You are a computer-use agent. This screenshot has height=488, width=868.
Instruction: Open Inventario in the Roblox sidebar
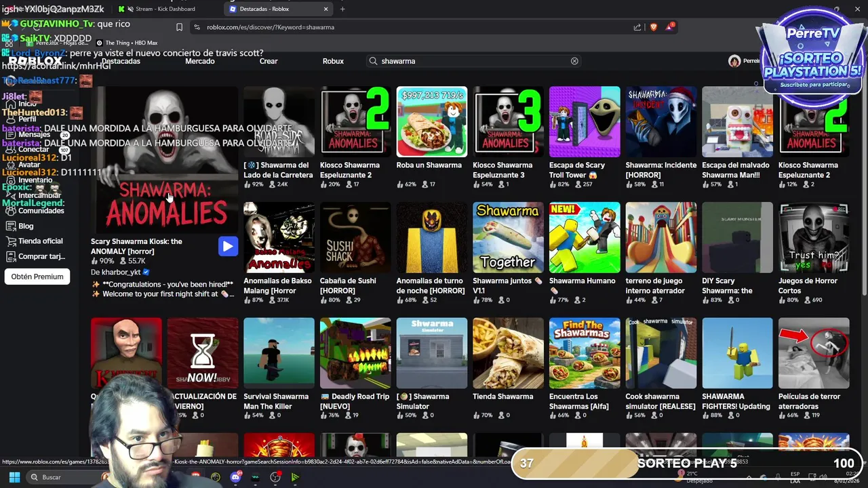point(35,180)
